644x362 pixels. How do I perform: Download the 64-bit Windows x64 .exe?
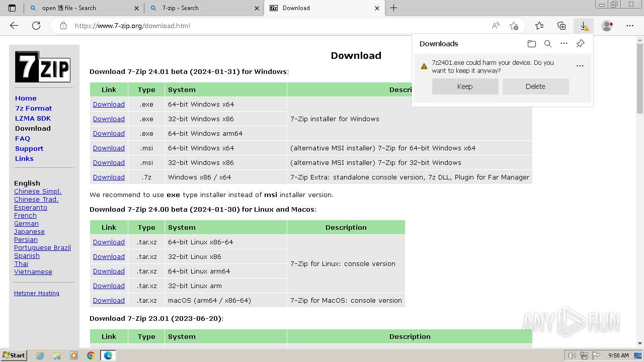109,104
